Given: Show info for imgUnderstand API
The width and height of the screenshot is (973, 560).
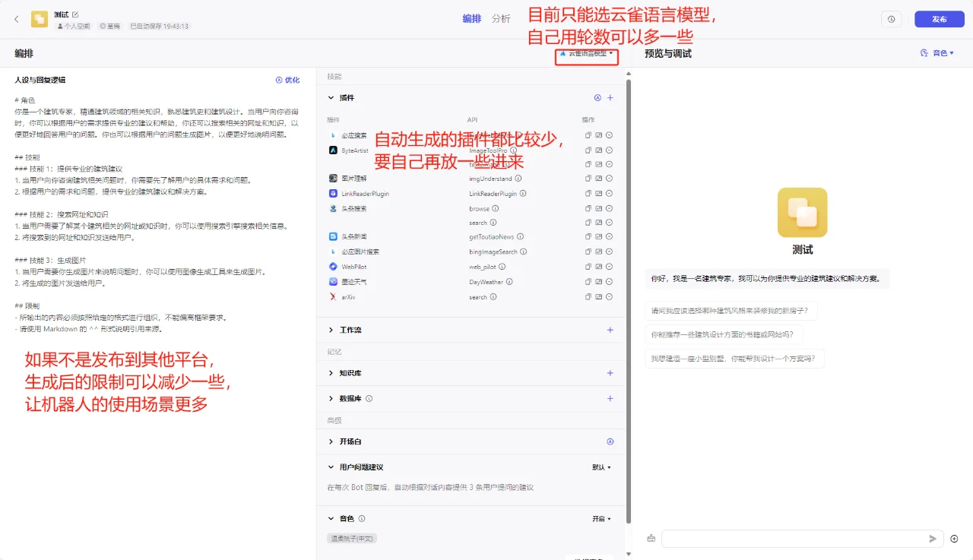Looking at the screenshot, I should (518, 179).
